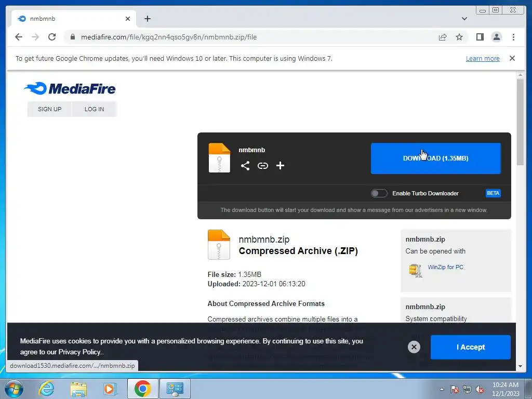Image resolution: width=532 pixels, height=399 pixels.
Task: Click the muted volume tray icon
Action: [480, 389]
